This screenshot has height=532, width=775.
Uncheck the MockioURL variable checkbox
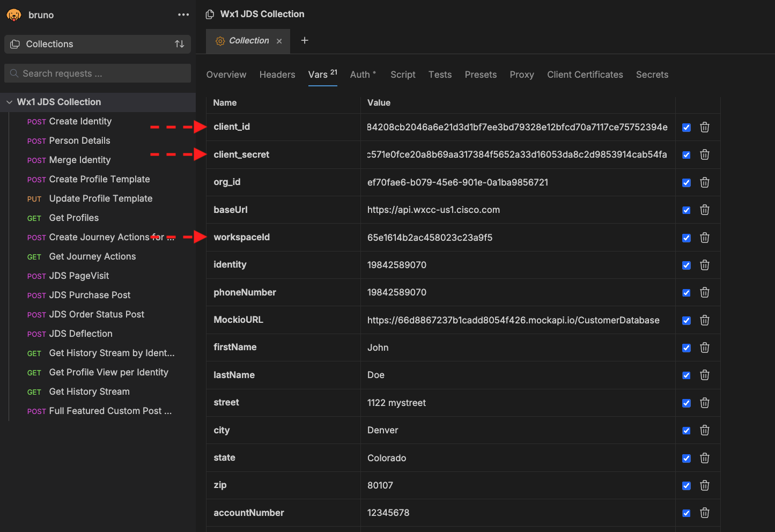click(687, 321)
